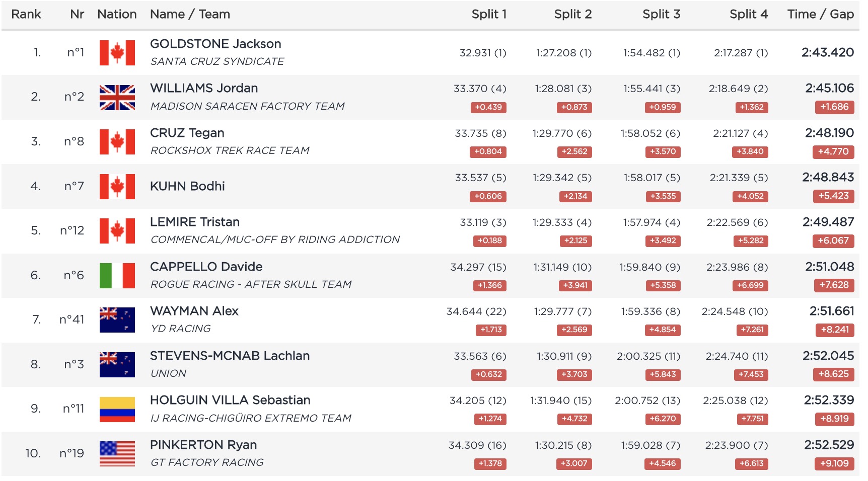This screenshot has width=868, height=481.
Task: Click the GT FACTORY RACING team name
Action: (x=207, y=462)
